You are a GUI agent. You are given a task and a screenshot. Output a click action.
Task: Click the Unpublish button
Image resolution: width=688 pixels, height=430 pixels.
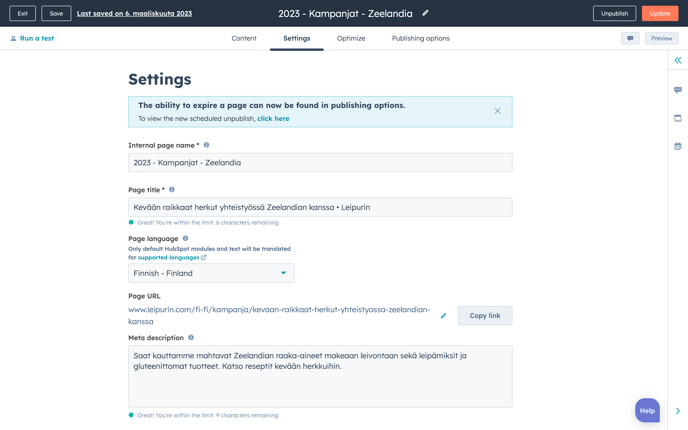point(614,13)
